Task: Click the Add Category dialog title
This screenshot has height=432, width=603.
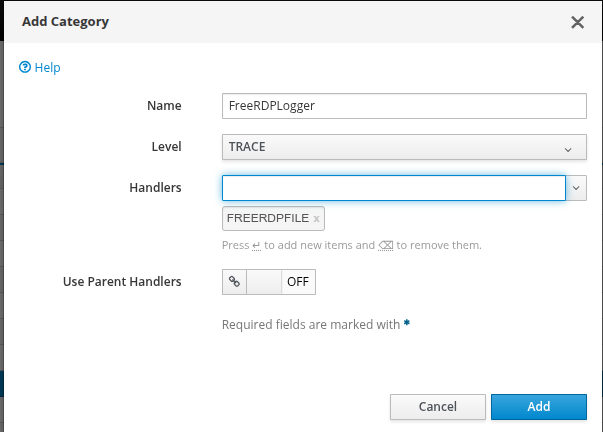Action: pos(66,21)
